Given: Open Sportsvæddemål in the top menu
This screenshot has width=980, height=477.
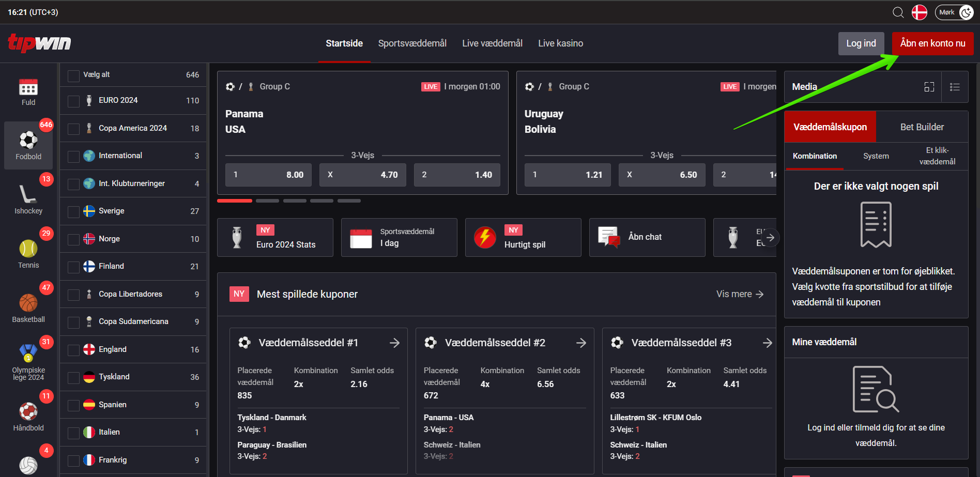Looking at the screenshot, I should pos(412,43).
